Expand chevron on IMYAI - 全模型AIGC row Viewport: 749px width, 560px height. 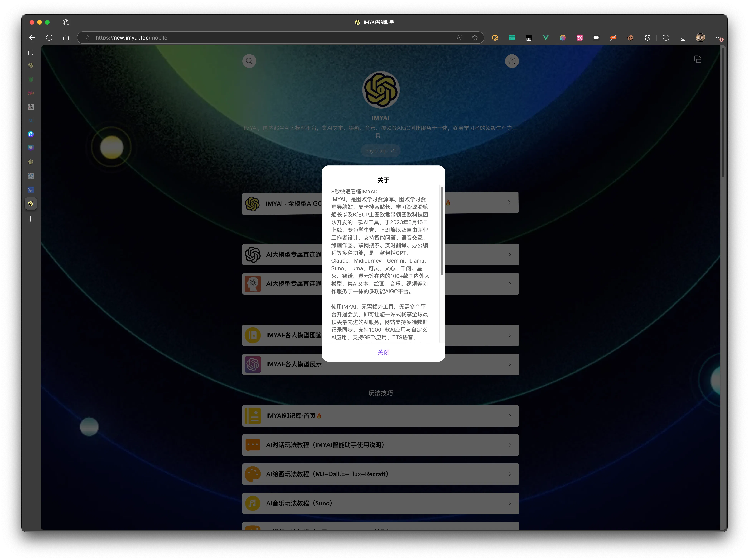[x=509, y=202]
